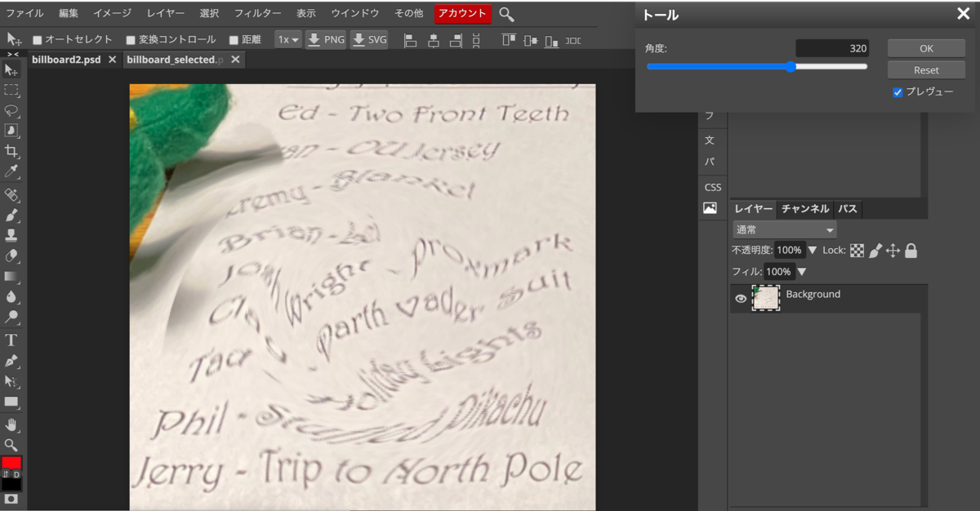Viewport: 980px width, 511px height.
Task: Select the Type (T) tool
Action: coord(11,340)
